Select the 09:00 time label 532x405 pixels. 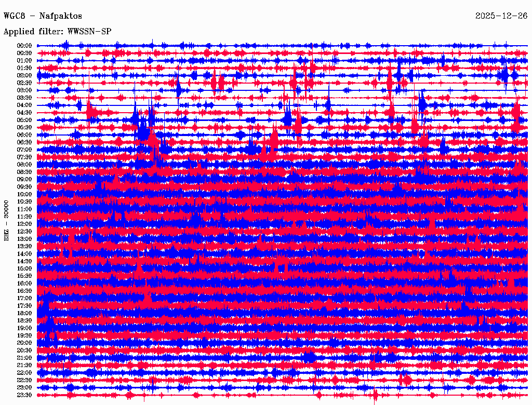point(24,180)
